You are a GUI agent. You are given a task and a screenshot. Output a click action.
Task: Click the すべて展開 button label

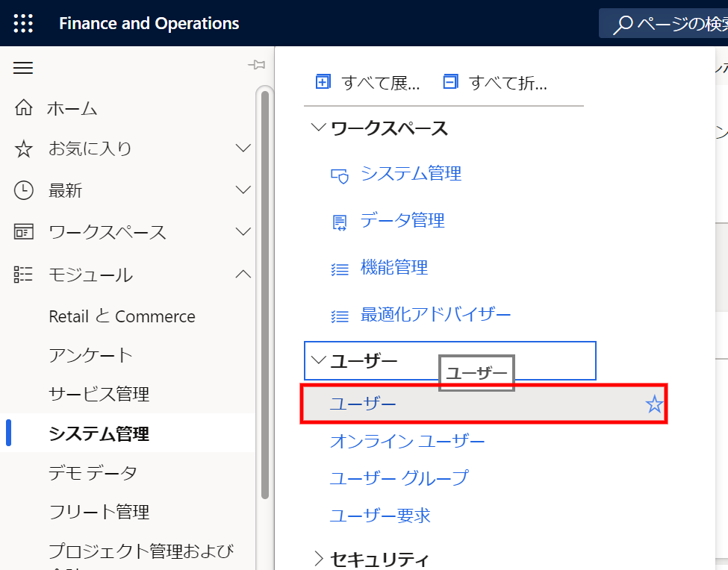click(381, 83)
